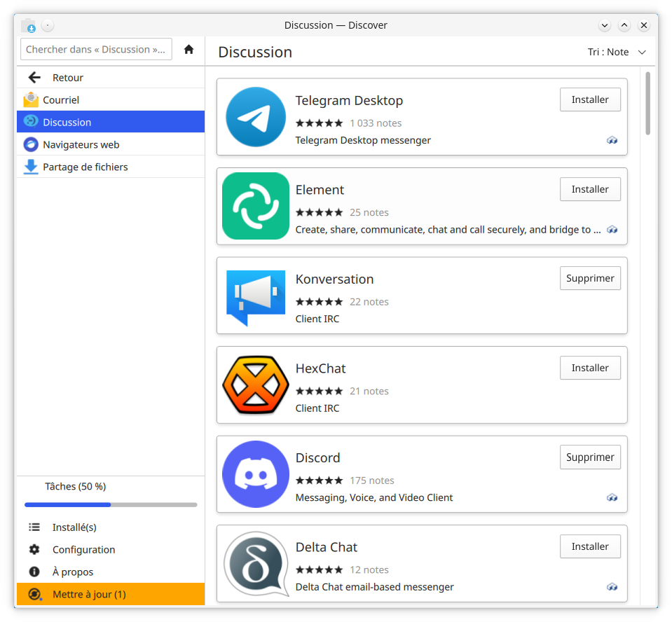Open the Element app logo

tap(256, 206)
